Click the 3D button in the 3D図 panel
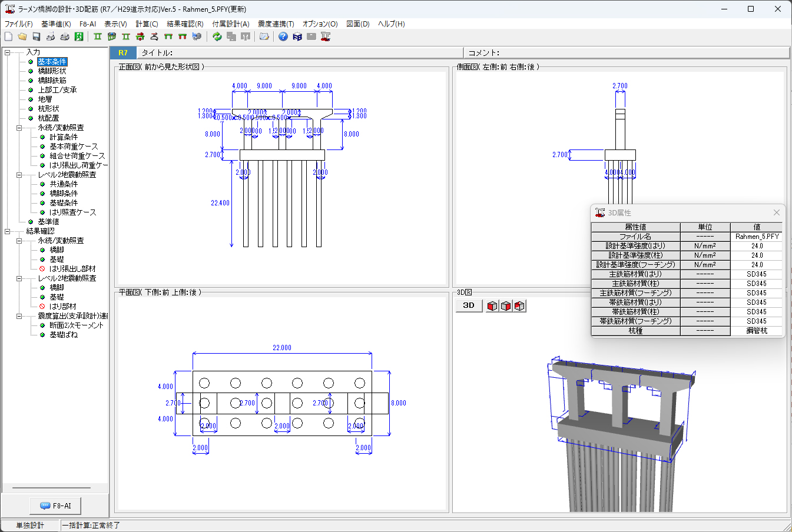The image size is (792, 532). tap(469, 305)
